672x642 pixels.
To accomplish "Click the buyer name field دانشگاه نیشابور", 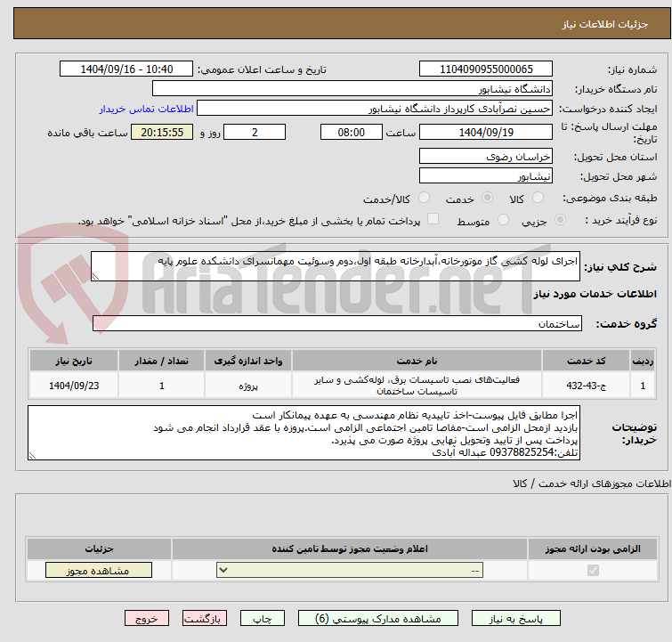I will (352, 89).
